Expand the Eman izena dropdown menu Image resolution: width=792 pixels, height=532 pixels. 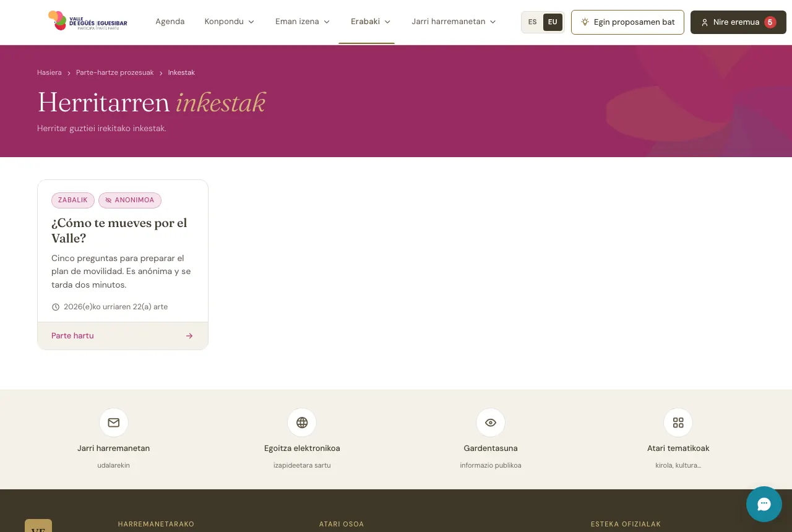coord(303,22)
